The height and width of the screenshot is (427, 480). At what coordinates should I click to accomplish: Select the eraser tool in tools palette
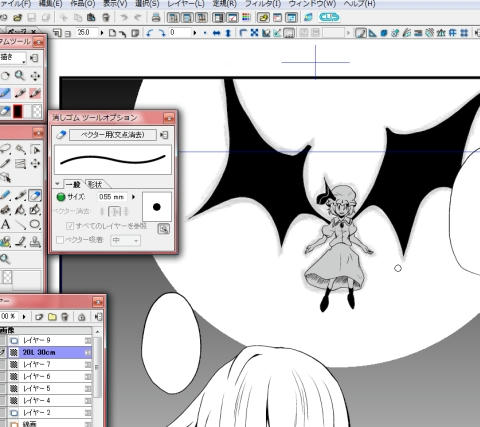coord(35,196)
